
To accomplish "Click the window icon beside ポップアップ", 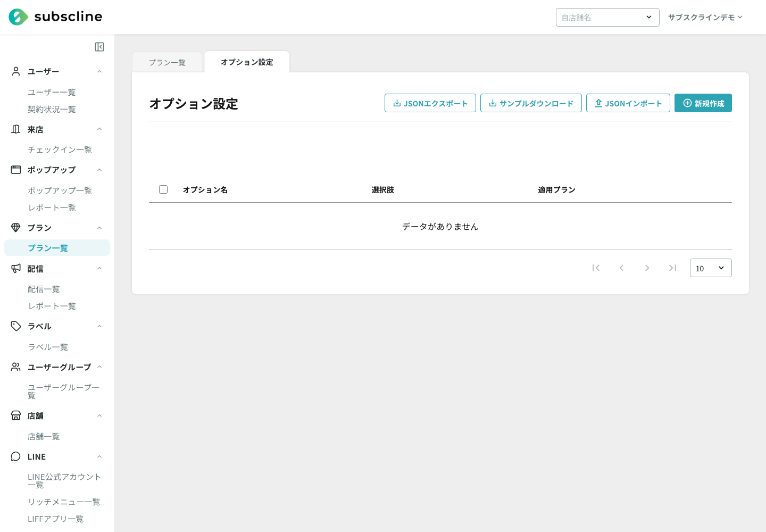I will point(16,170).
